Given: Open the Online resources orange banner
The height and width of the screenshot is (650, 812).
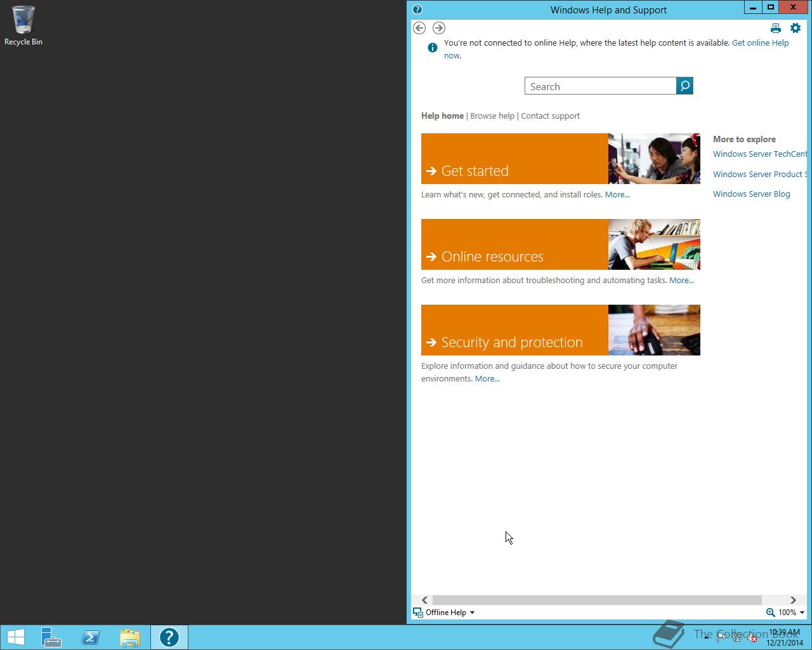Looking at the screenshot, I should point(514,244).
